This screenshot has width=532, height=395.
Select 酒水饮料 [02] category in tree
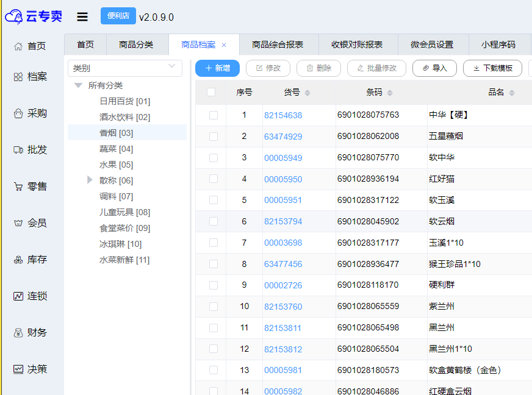[124, 117]
